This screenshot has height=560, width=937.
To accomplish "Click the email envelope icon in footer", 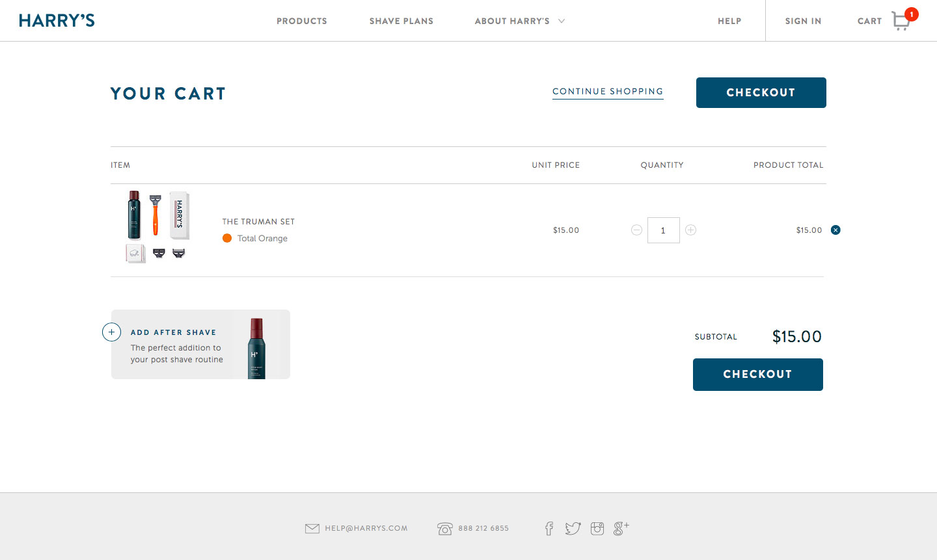I will (x=312, y=528).
